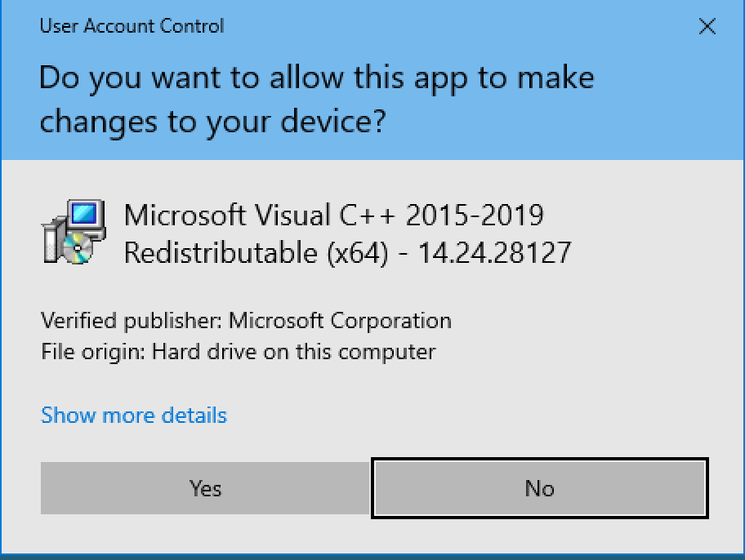Click the 'changes to your device?' heading line

[212, 122]
